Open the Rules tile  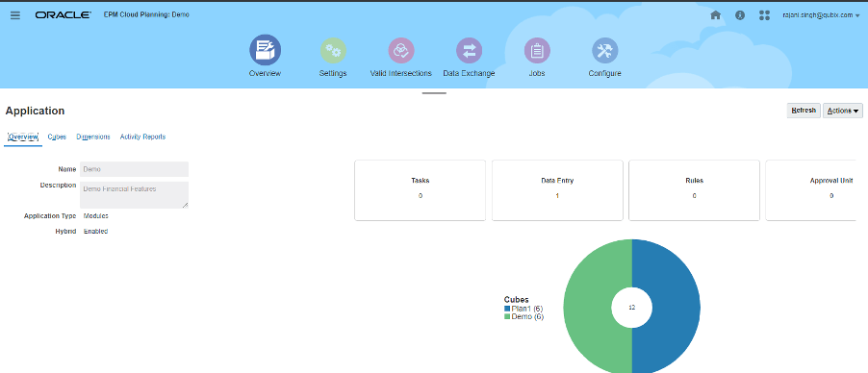tap(694, 190)
